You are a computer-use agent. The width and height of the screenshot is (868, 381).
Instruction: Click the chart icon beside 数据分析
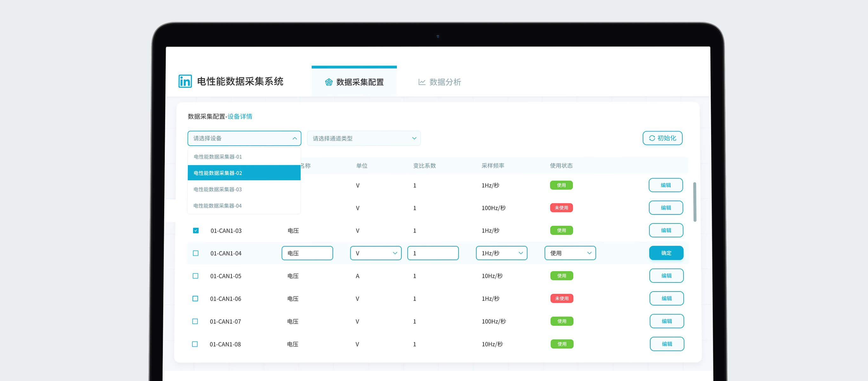(422, 82)
